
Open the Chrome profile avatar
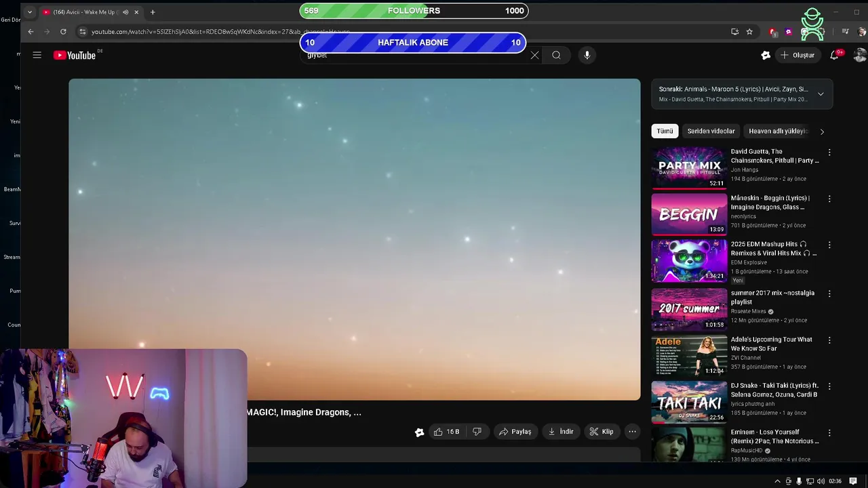(862, 31)
